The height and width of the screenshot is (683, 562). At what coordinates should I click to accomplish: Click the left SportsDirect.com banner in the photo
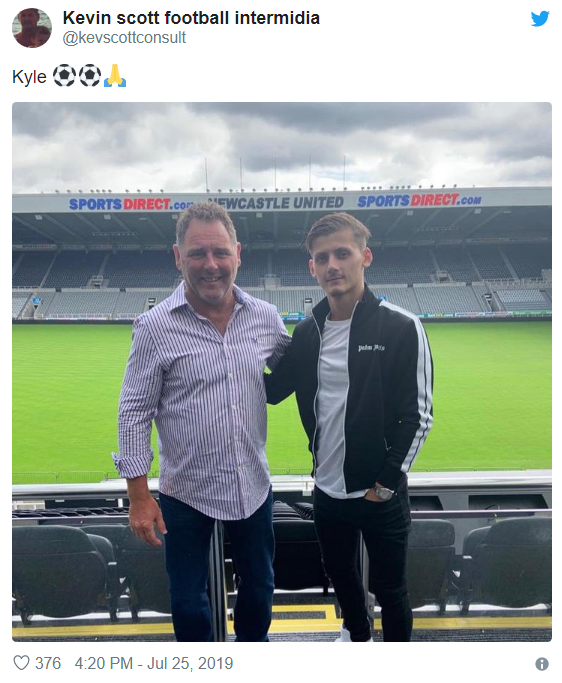131,204
